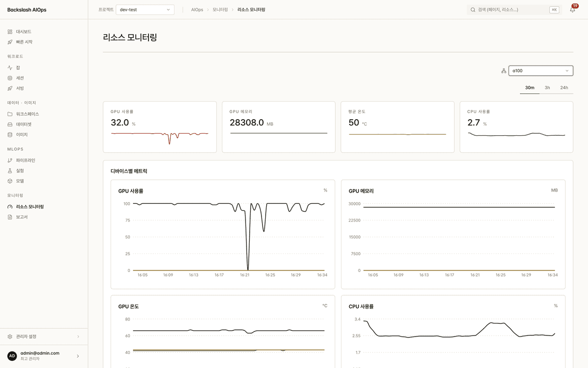The width and height of the screenshot is (588, 368).
Task: Click the 잡 activity icon in sidebar
Action: [x=10, y=68]
